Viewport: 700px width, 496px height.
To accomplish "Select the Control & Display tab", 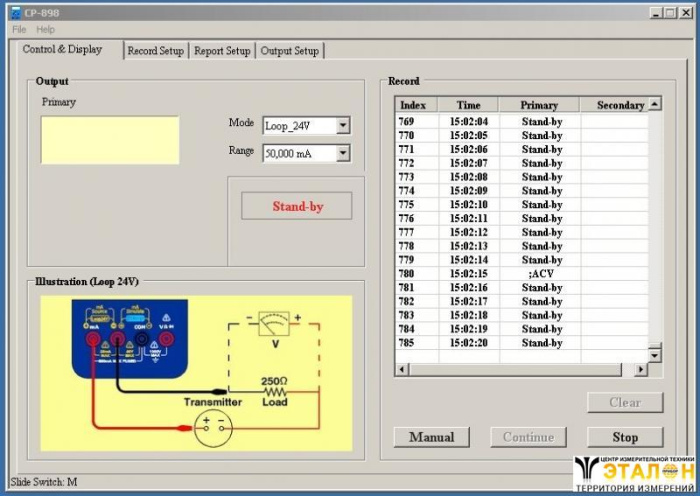I will coord(62,49).
